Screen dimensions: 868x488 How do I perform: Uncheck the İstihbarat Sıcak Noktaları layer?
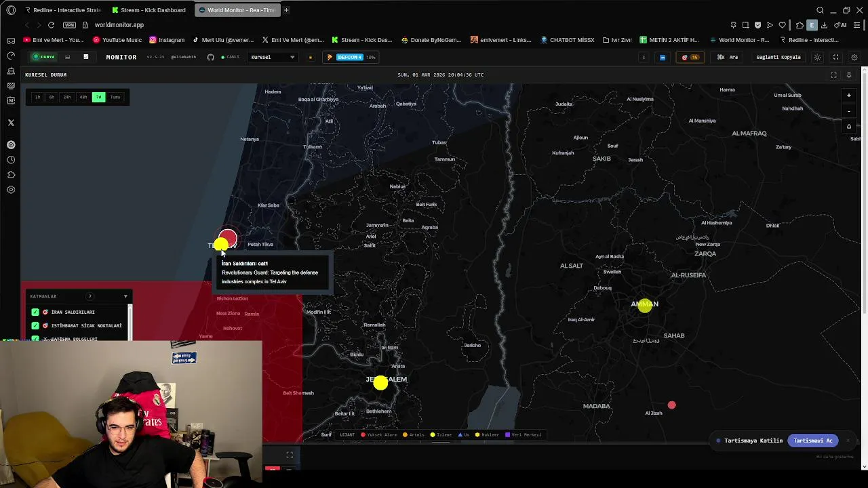point(35,325)
